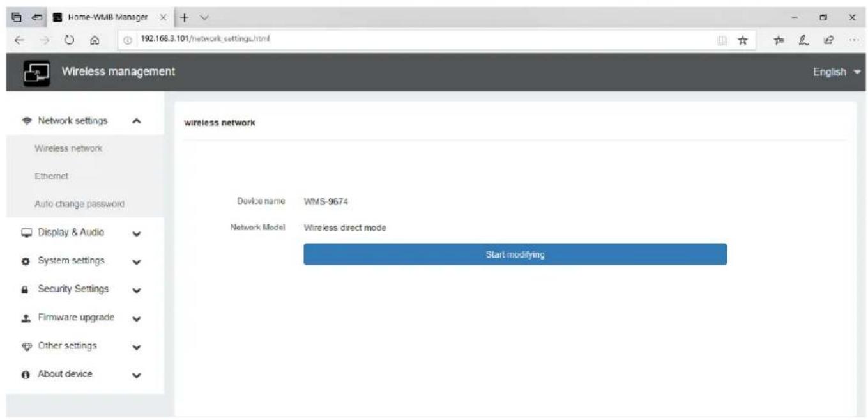This screenshot has width=868, height=420.
Task: Click the Network Model label
Action: (x=257, y=228)
